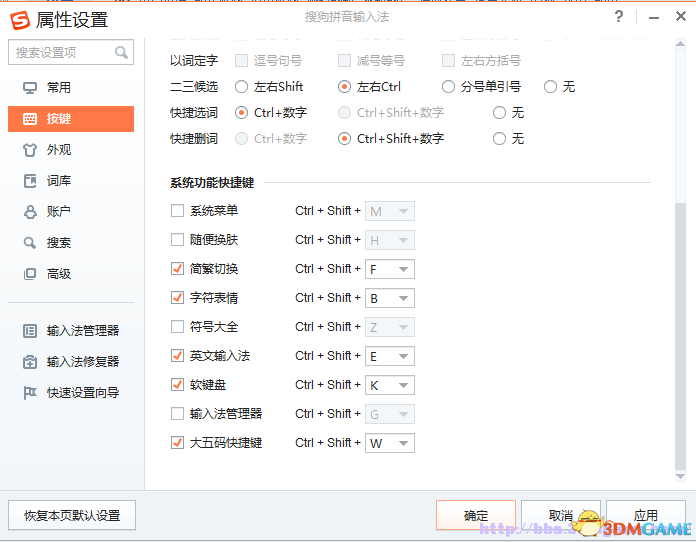The width and height of the screenshot is (696, 542).
Task: Click the keyboard icon beside 按键
Action: point(30,119)
